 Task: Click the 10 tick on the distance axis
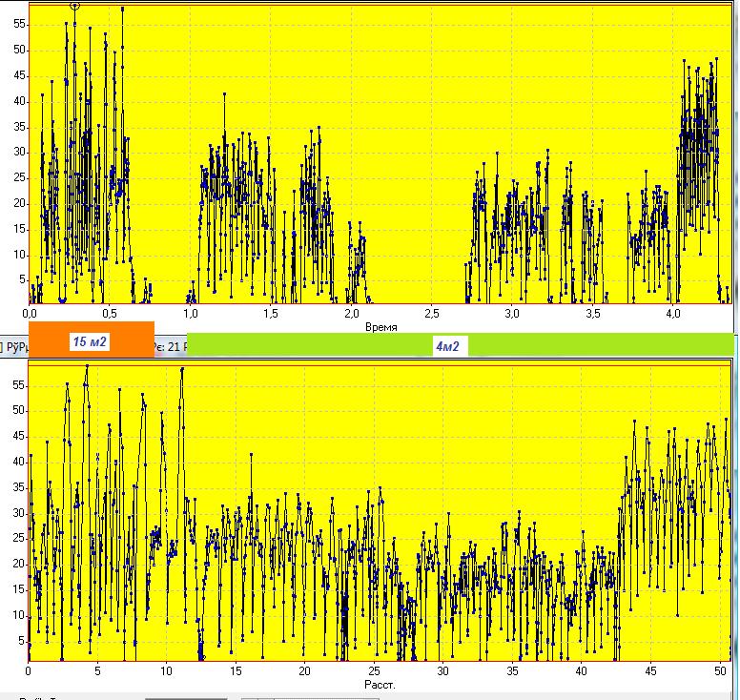click(x=167, y=671)
